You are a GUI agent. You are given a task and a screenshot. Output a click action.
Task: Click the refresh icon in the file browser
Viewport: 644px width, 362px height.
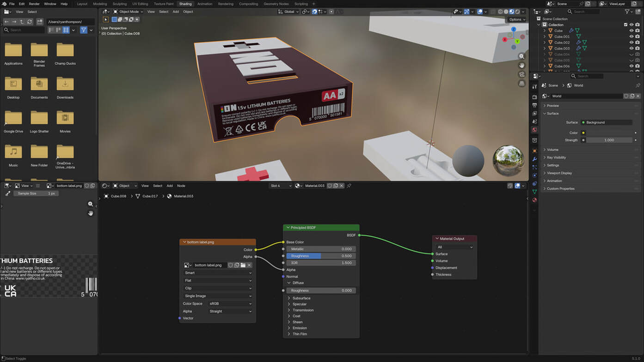[x=30, y=22]
